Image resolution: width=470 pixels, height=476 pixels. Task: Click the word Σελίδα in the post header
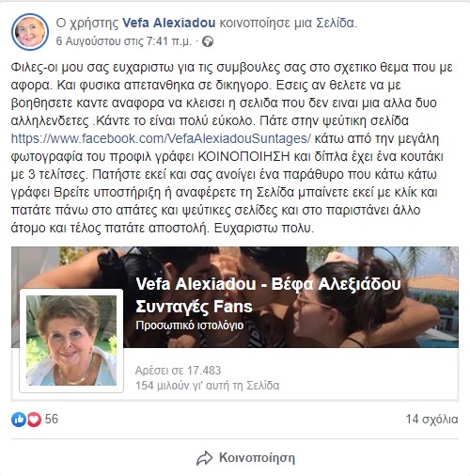[337, 23]
